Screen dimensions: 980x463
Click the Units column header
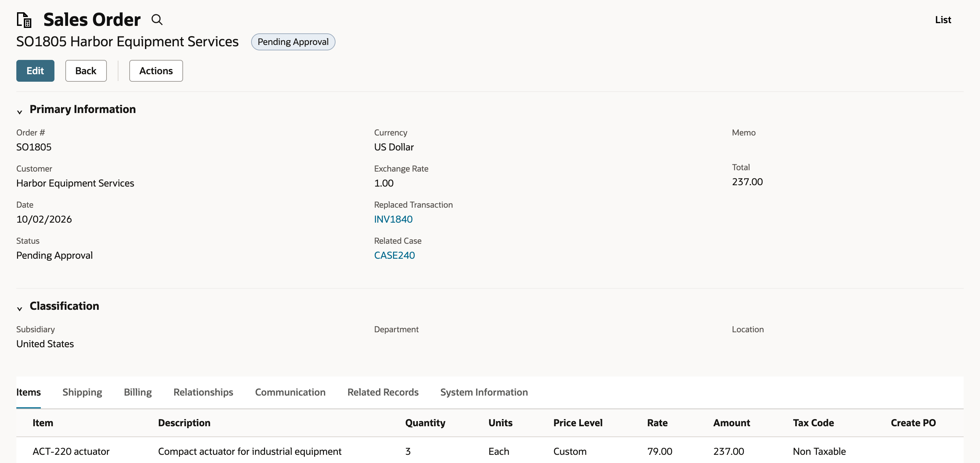500,423
